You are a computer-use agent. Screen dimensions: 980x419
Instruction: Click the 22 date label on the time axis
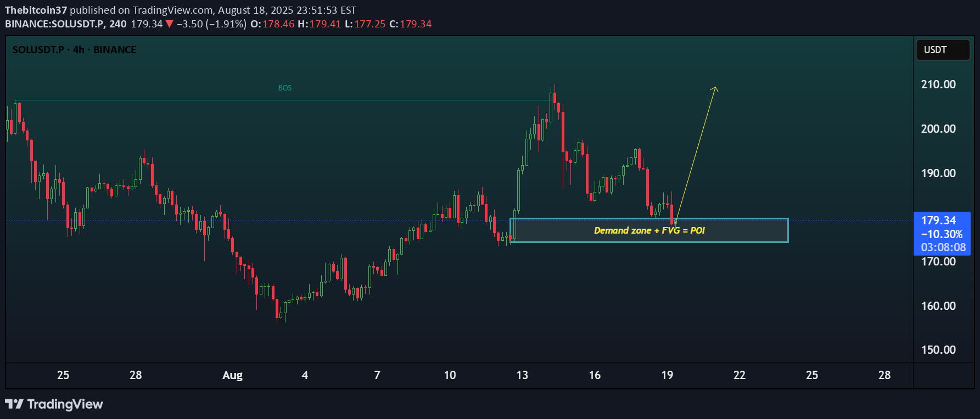[x=740, y=375]
